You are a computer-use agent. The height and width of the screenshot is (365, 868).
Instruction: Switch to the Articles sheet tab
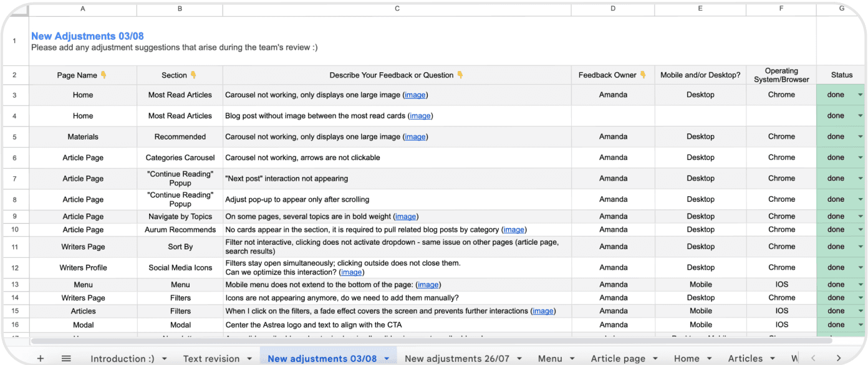click(x=745, y=359)
